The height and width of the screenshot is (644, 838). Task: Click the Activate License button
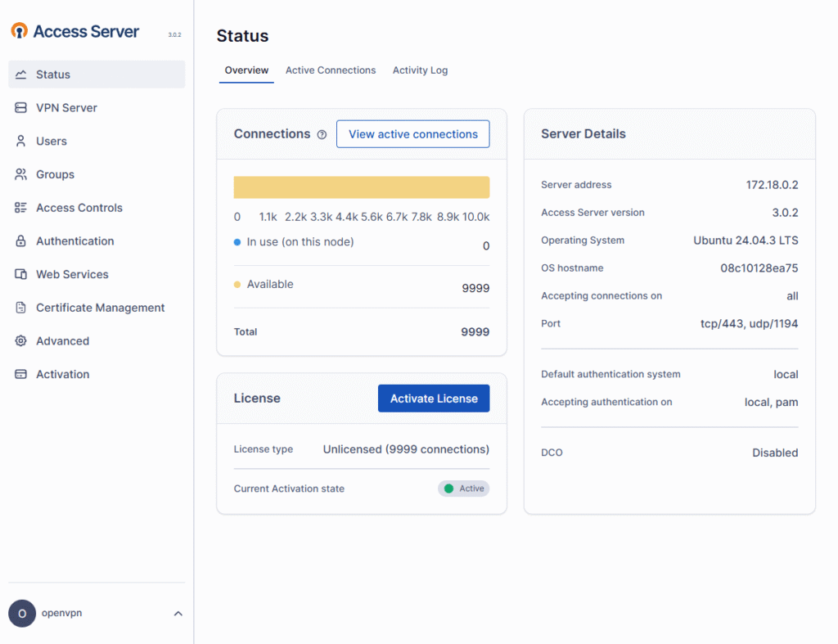[x=434, y=399]
